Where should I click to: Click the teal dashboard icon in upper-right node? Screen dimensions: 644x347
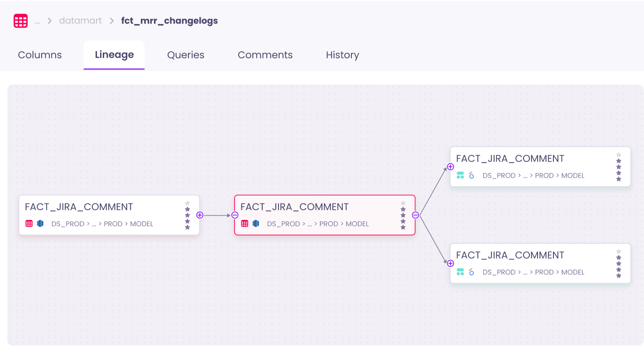point(460,175)
